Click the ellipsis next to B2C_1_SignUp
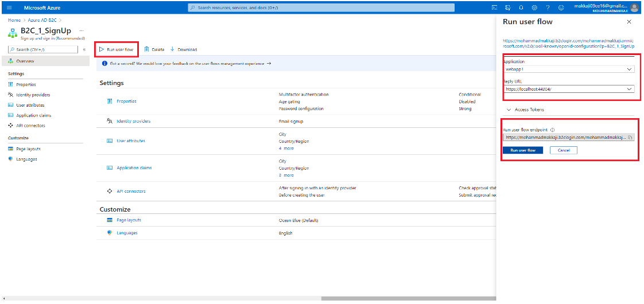Screen dimensions: 644x304 (82, 31)
